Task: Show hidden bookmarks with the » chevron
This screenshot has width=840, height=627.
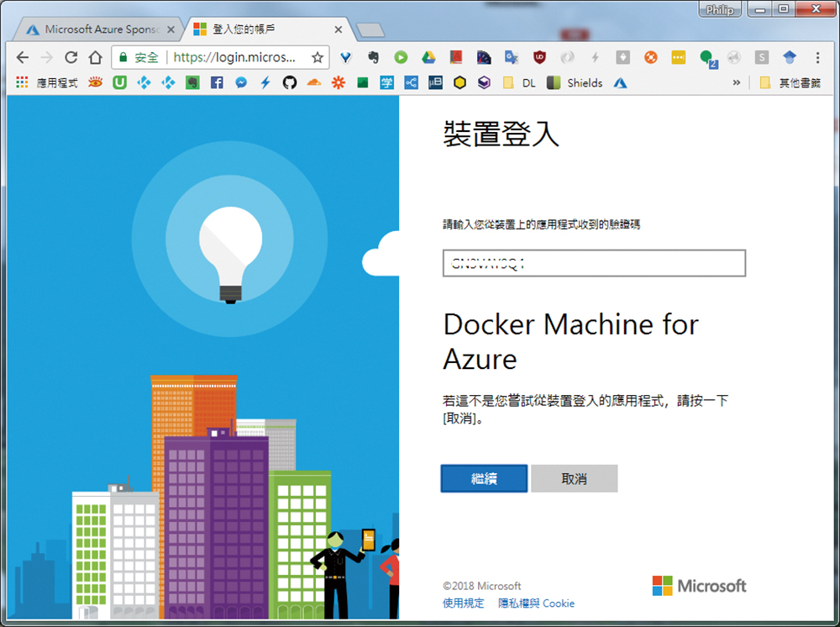Action: coord(737,82)
